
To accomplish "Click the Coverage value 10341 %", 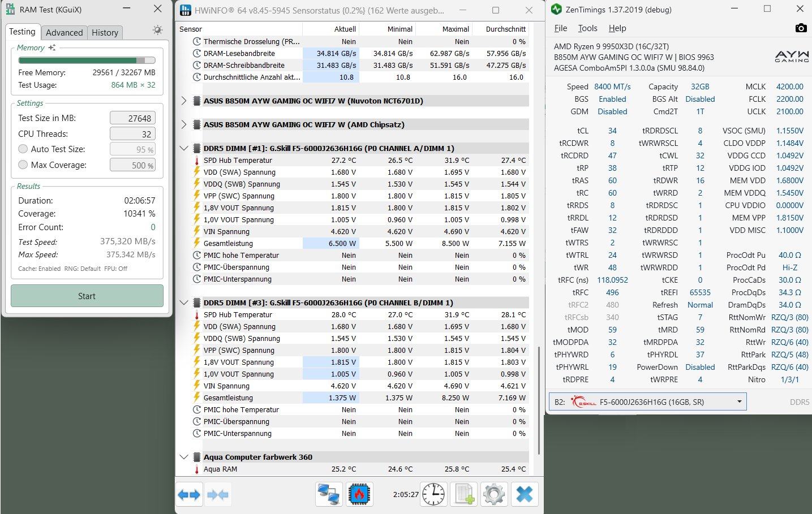I will coord(139,214).
